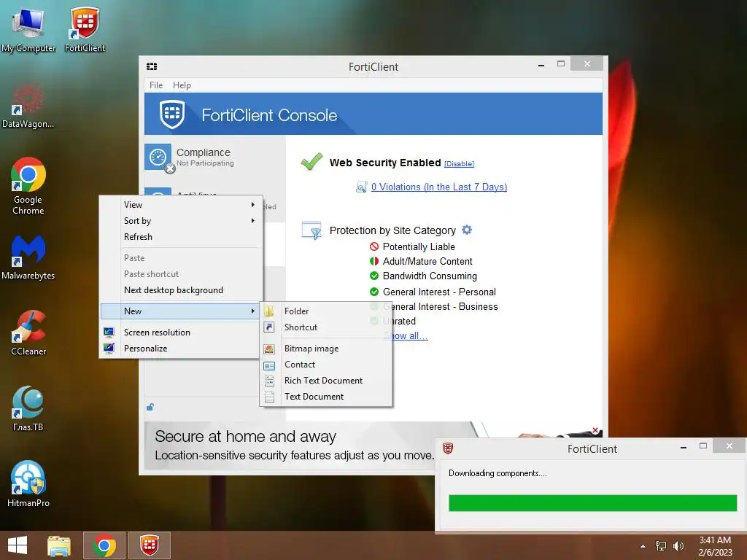The width and height of the screenshot is (747, 560).
Task: Create new Text Document
Action: (326, 397)
